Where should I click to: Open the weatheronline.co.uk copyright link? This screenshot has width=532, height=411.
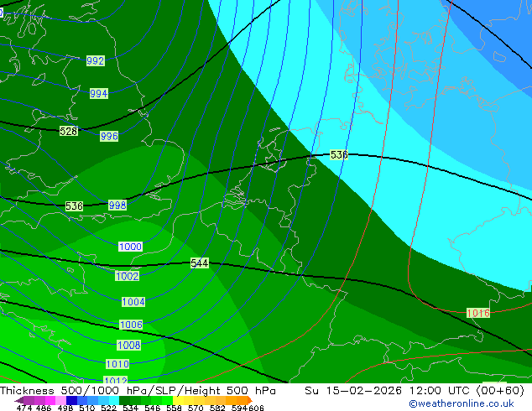point(462,403)
